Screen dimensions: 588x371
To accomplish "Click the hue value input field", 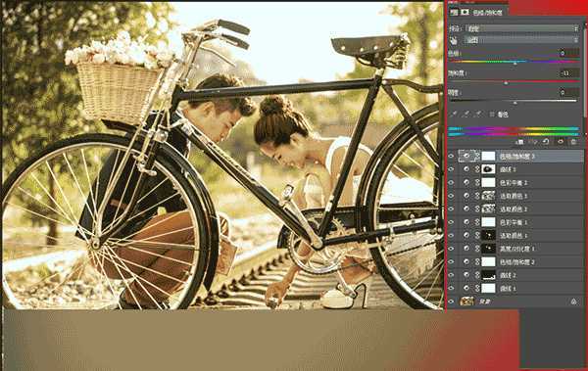I will coord(568,54).
